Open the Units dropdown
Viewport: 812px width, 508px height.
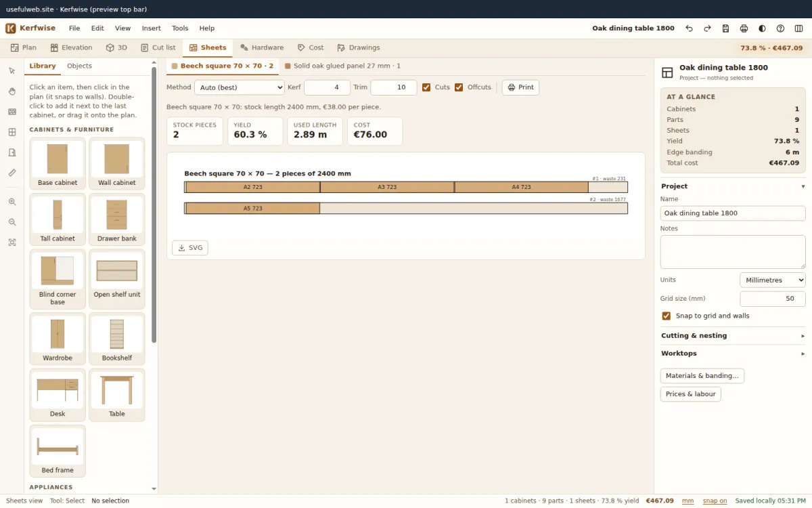pos(773,280)
